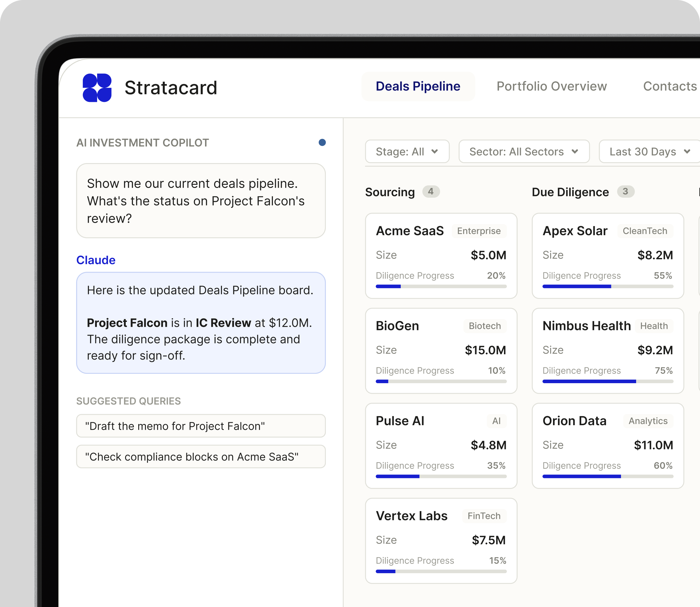Click the user message about Project Falcon's review
This screenshot has width=700, height=607.
[x=201, y=201]
